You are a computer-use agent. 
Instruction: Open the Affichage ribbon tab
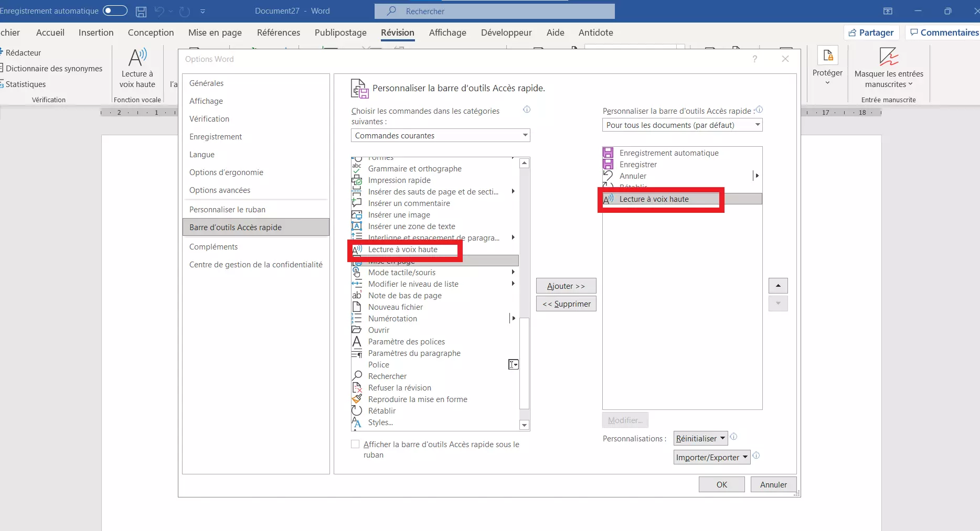tap(448, 32)
